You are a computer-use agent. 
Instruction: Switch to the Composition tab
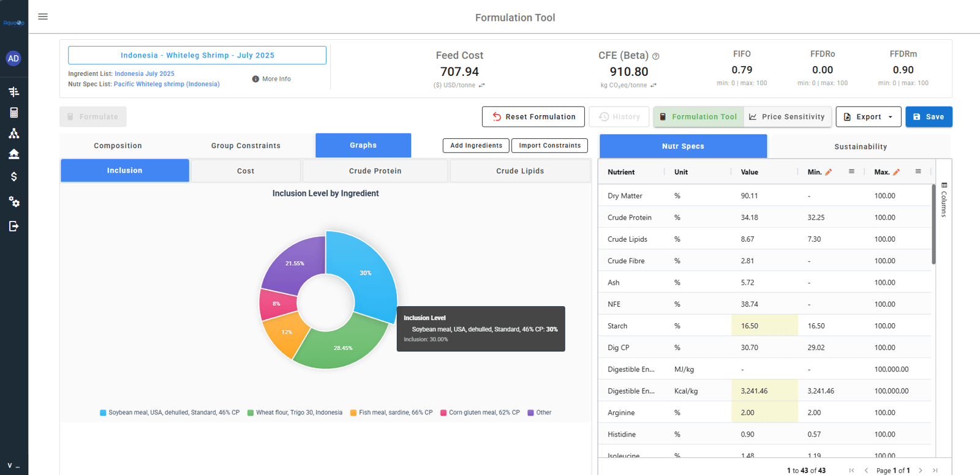118,146
